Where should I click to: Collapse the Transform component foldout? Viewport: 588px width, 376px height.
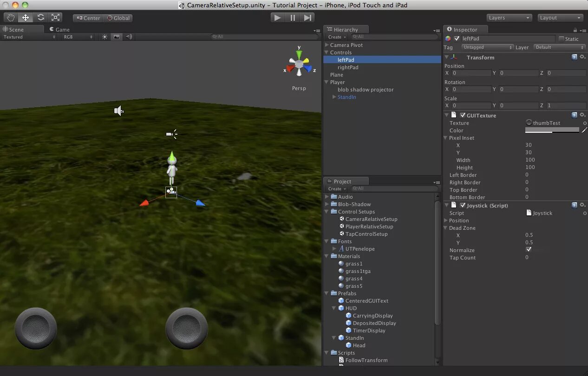coord(447,57)
